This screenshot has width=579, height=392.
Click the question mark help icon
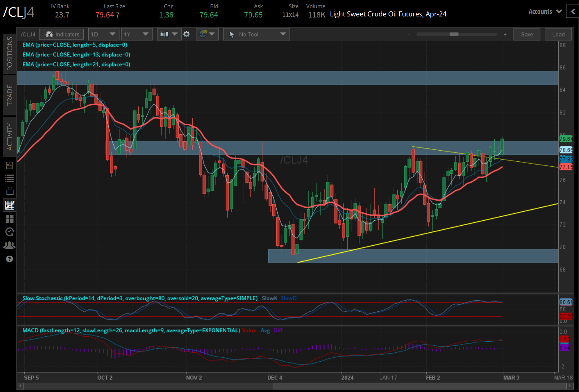click(10, 259)
